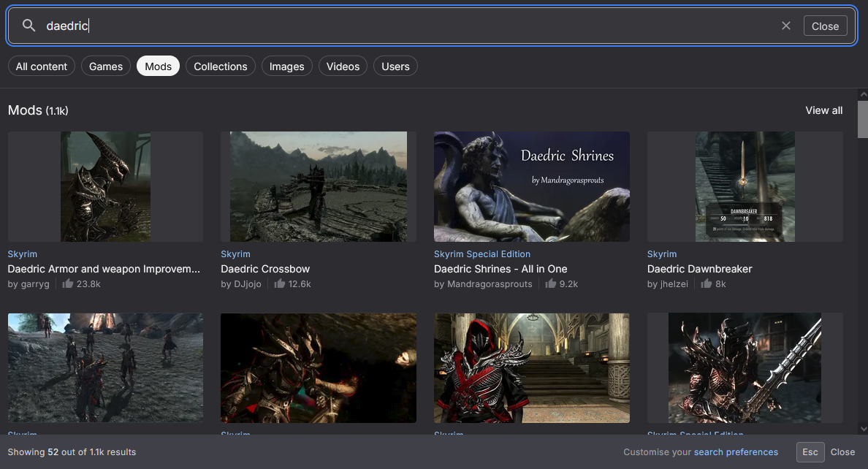Click the Skyrim link above Daedric Crossbow
The height and width of the screenshot is (469, 868).
point(236,253)
